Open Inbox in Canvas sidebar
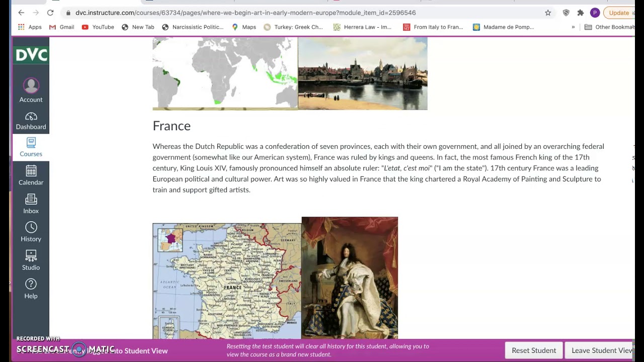Viewport: 644px width, 362px height. [x=31, y=204]
